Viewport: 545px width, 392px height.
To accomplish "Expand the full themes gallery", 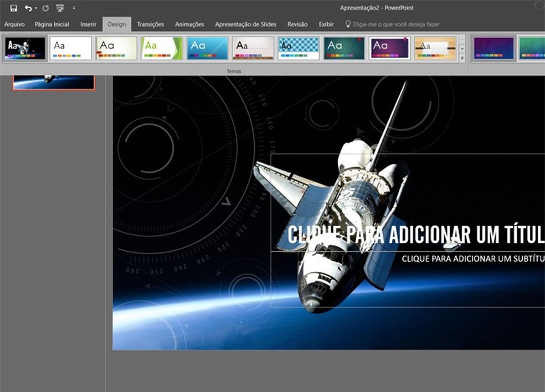I will pos(462,57).
